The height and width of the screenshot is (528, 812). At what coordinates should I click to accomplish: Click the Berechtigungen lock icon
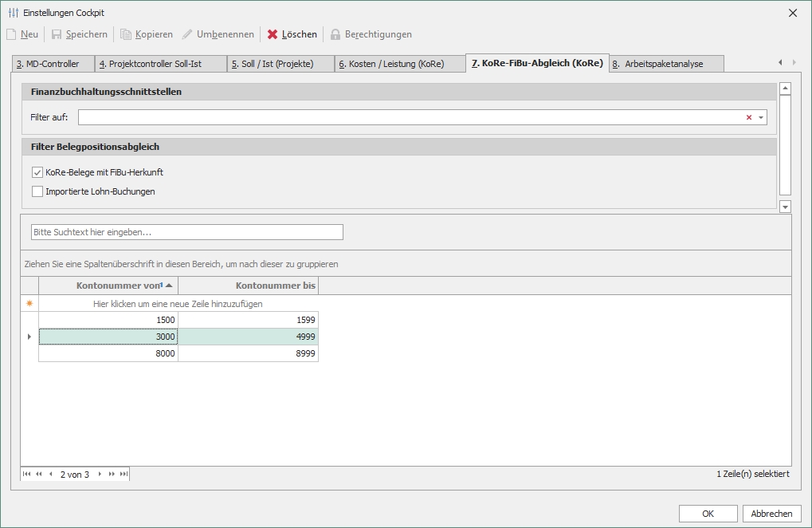coord(335,34)
